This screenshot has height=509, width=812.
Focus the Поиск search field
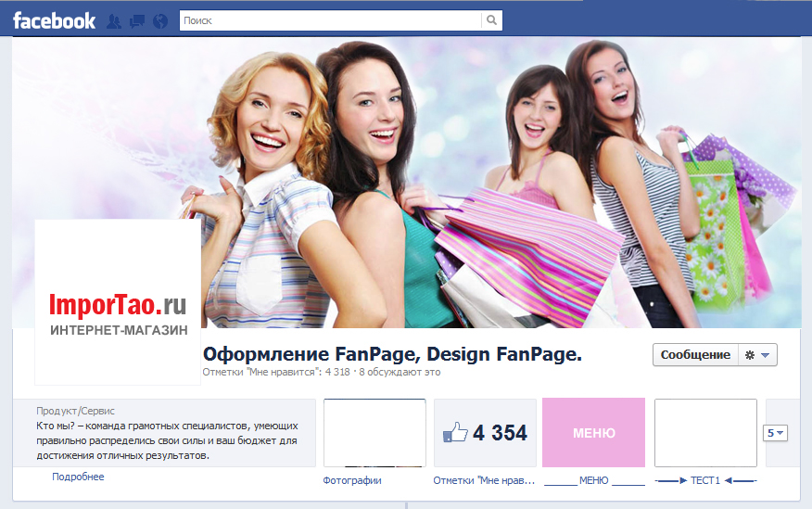point(330,20)
